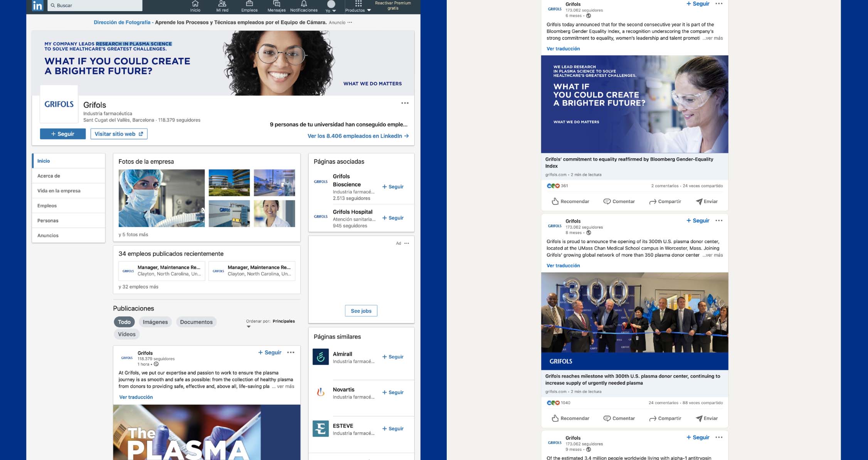Open Ordenar por Principales dropdown
Image resolution: width=868 pixels, height=460 pixels.
271,323
